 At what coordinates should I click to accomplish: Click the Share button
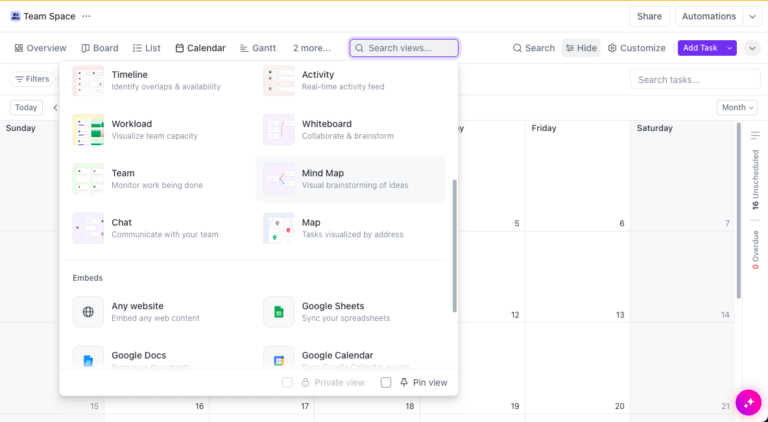(x=649, y=16)
